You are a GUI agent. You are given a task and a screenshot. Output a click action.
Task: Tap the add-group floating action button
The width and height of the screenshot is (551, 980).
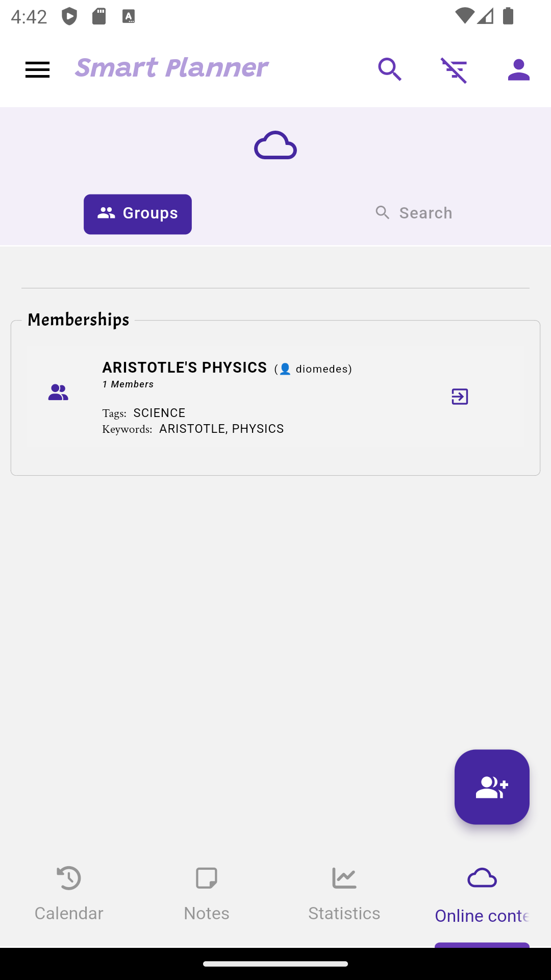click(492, 787)
